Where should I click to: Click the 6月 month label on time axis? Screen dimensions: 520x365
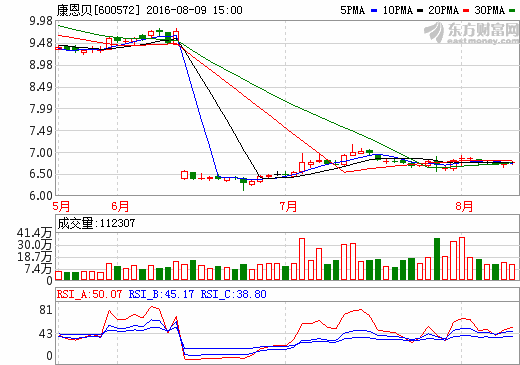(120, 206)
